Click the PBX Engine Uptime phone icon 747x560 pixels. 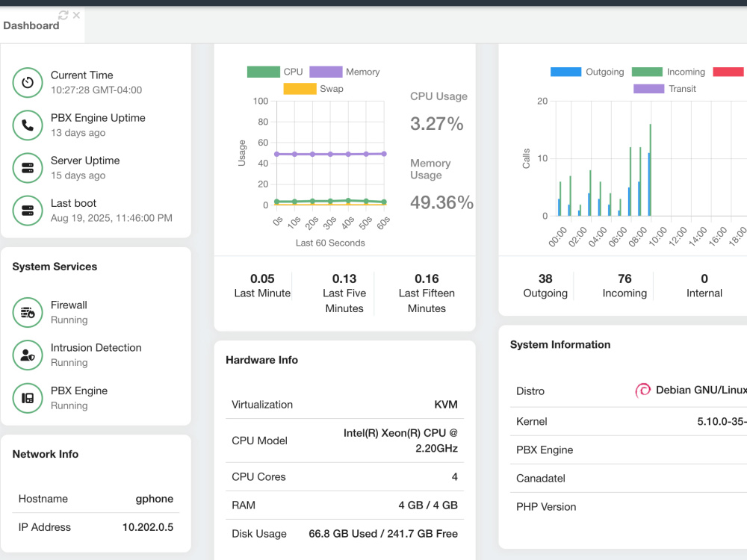tap(28, 125)
